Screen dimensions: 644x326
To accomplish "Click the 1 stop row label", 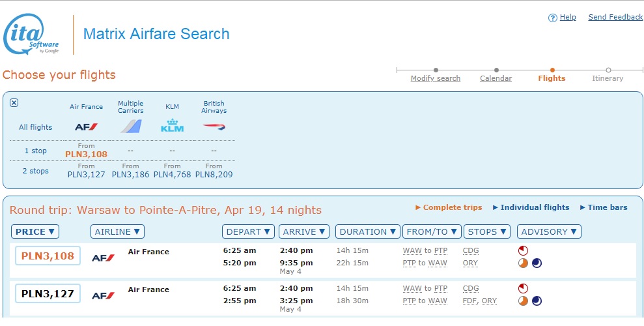I will [x=35, y=151].
